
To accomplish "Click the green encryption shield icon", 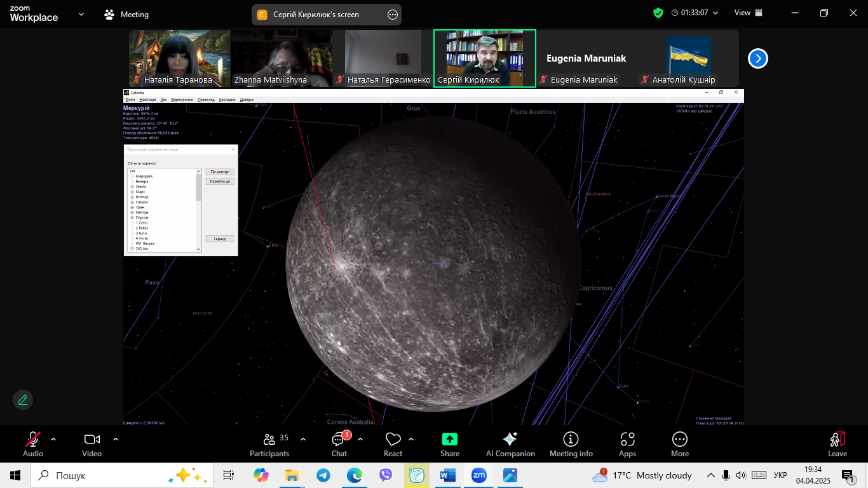I will (x=658, y=13).
